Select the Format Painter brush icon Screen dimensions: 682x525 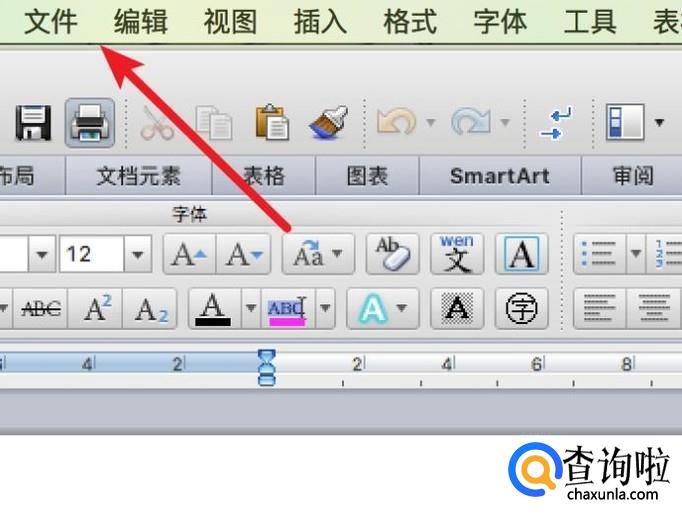[329, 122]
